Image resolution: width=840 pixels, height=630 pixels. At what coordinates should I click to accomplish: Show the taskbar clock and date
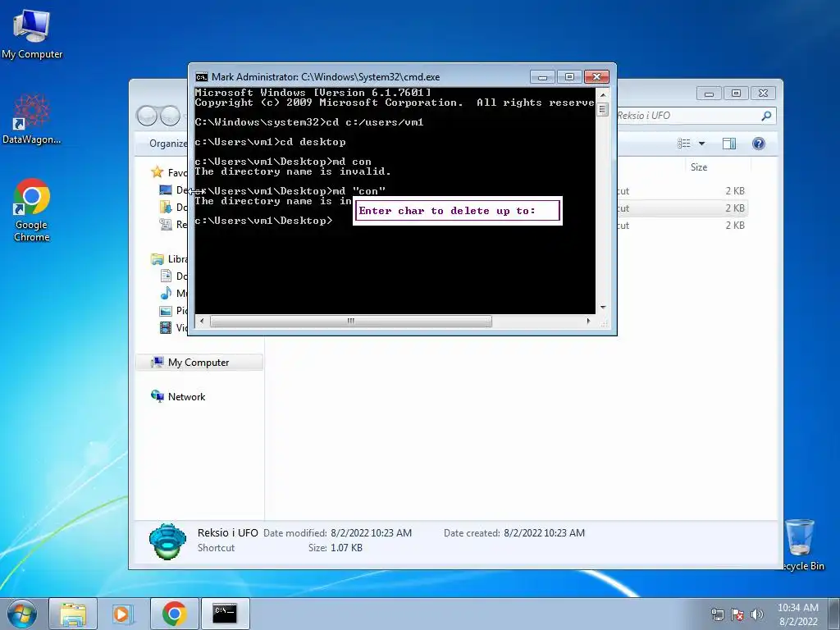tap(797, 614)
